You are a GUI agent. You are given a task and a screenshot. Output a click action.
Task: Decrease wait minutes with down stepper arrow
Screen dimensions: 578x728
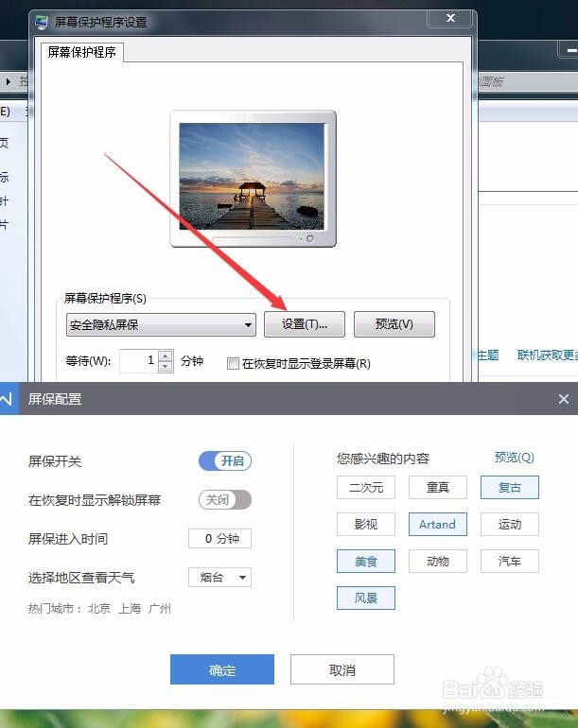coord(165,367)
